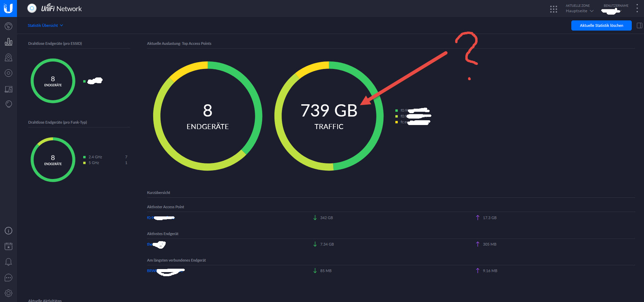Click the Am längsten verbundenes Endgerät label
This screenshot has height=302, width=644.
pos(176,260)
